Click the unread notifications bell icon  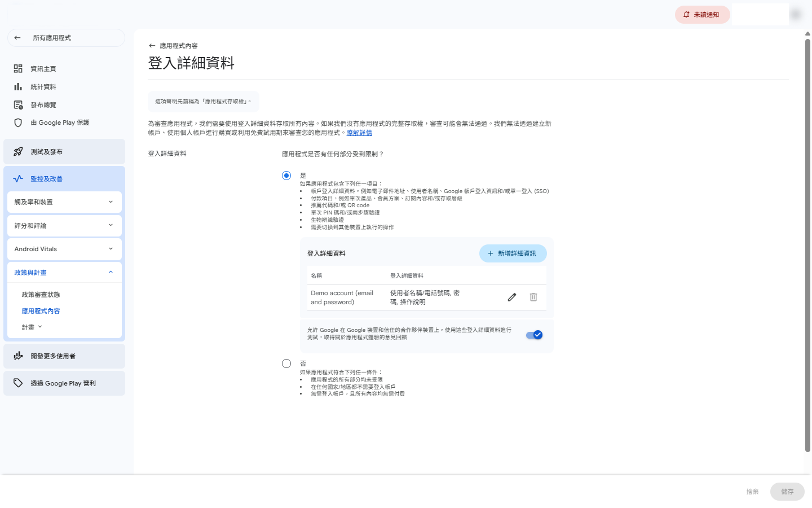click(686, 15)
